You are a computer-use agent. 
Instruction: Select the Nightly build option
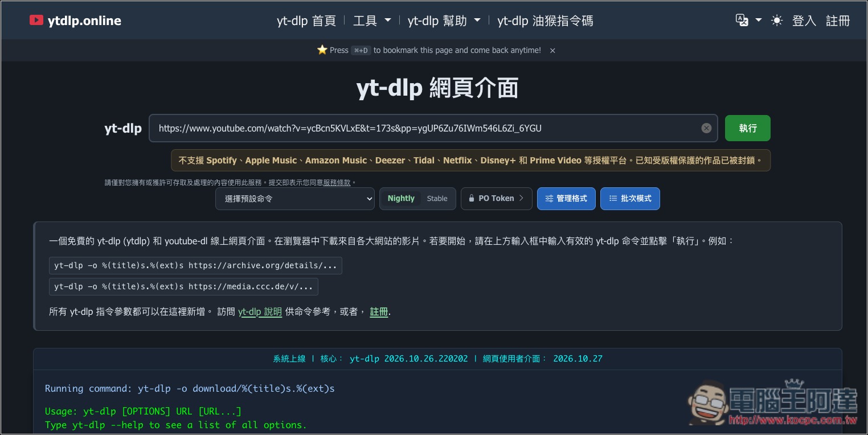pos(401,199)
